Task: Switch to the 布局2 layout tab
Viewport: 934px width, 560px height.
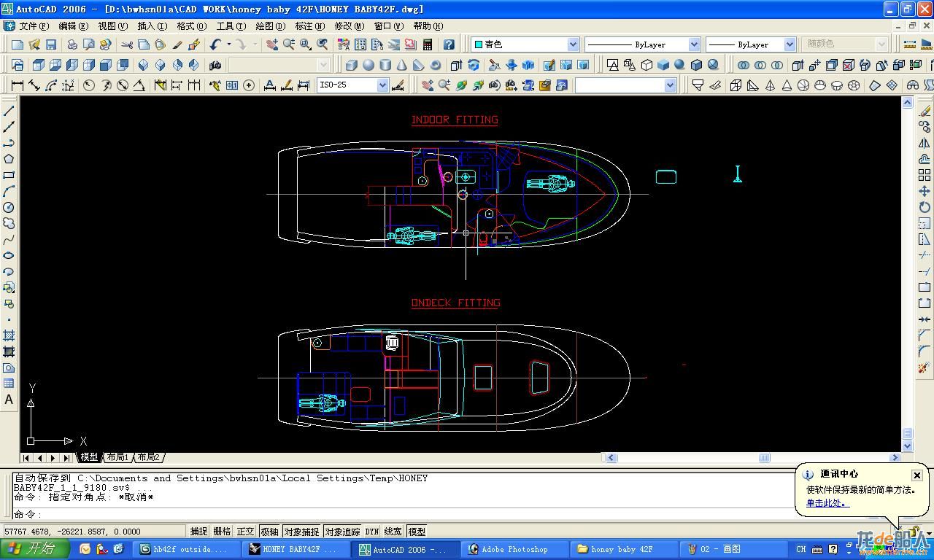Action: (x=148, y=457)
